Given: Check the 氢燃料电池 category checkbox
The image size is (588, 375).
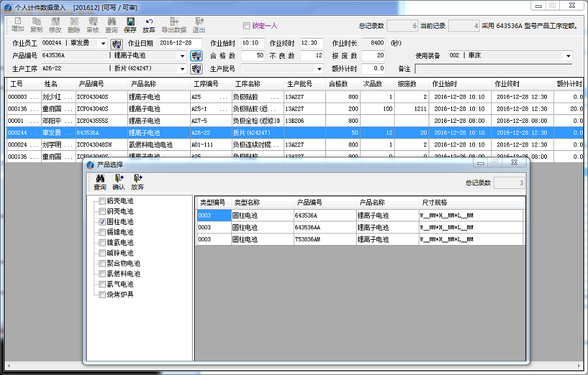Looking at the screenshot, I should coord(102,274).
